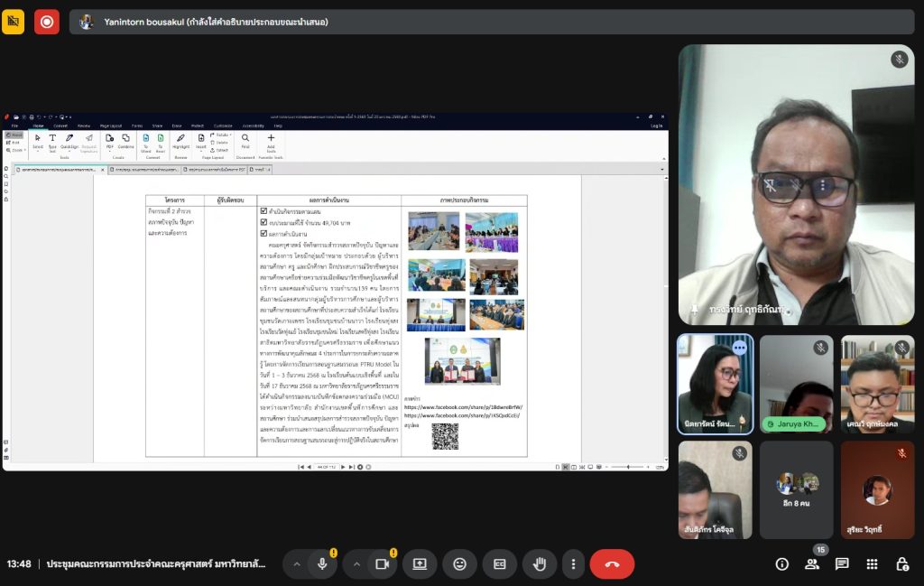Click the yellow camera-off icon at top left
This screenshot has height=586, width=924.
click(x=14, y=22)
